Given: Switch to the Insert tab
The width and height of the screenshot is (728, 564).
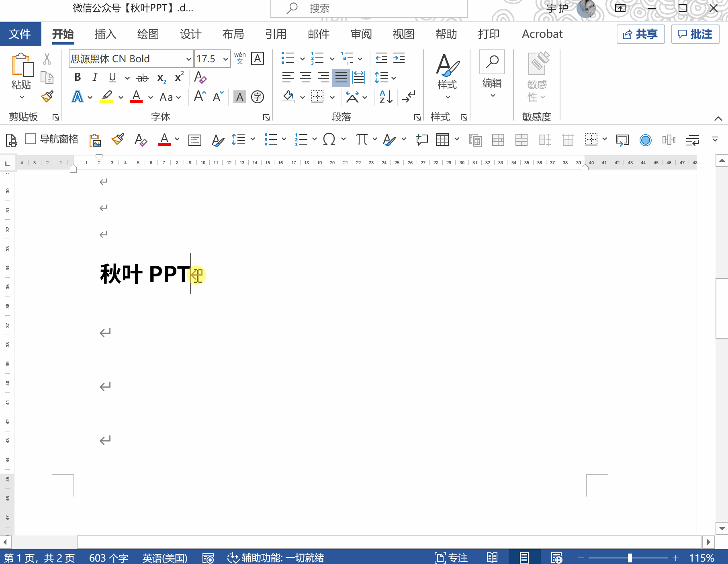Looking at the screenshot, I should click(105, 34).
